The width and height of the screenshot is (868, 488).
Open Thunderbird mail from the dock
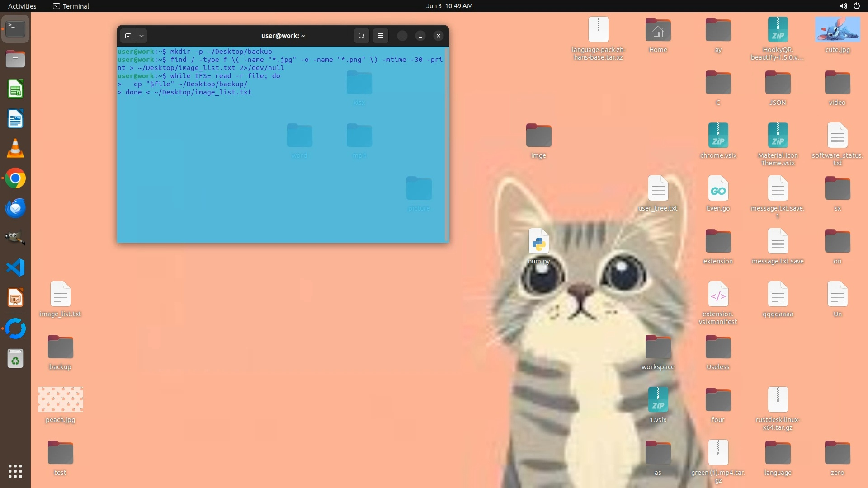point(15,208)
